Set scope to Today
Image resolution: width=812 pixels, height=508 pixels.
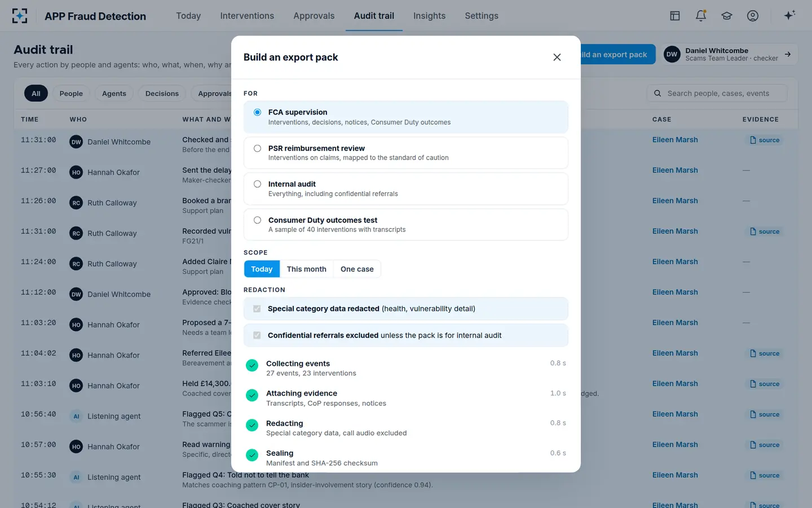pos(262,269)
